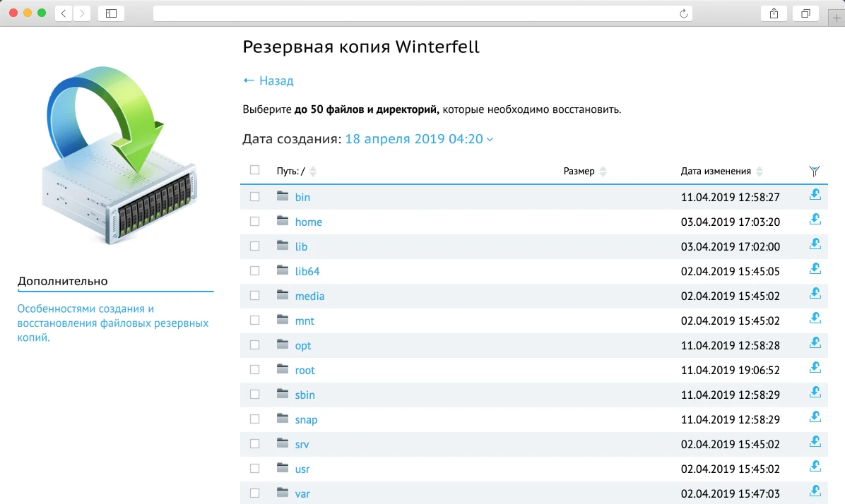
Task: Toggle the Safari sidebar button
Action: (x=111, y=13)
